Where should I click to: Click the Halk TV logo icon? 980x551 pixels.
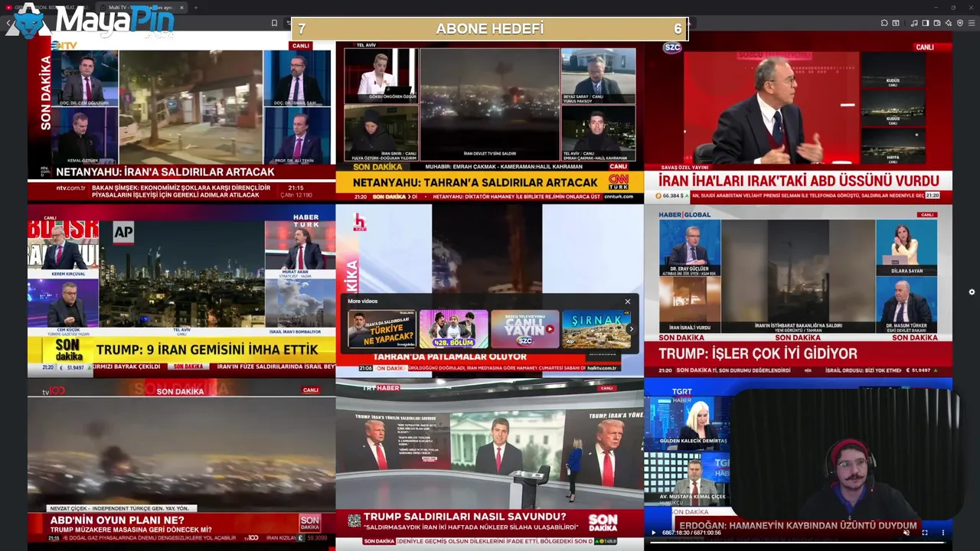(359, 222)
